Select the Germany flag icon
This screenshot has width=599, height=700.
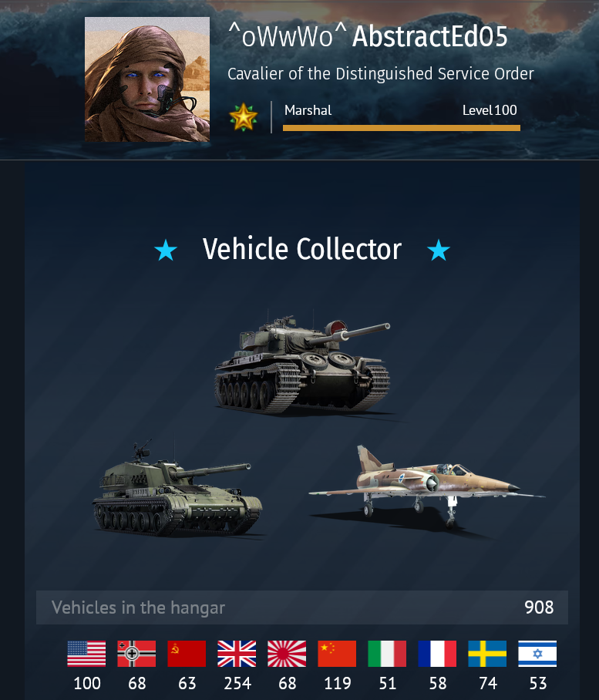click(x=136, y=654)
